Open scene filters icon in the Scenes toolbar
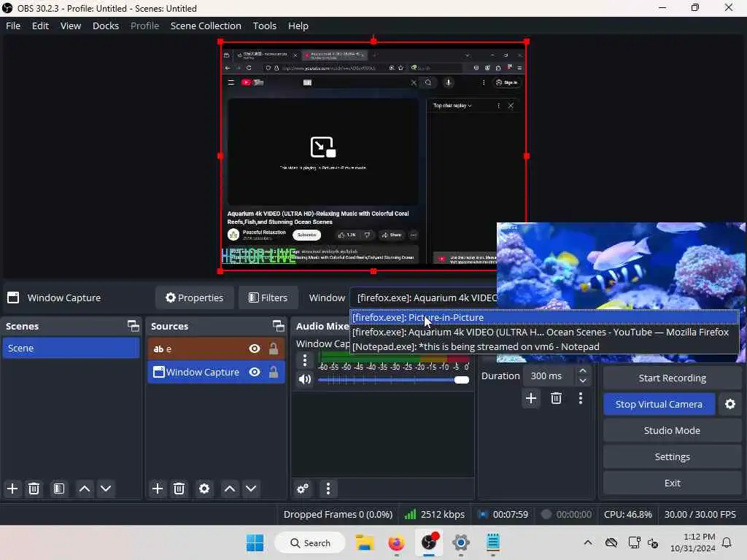This screenshot has width=747, height=560. pyautogui.click(x=58, y=489)
